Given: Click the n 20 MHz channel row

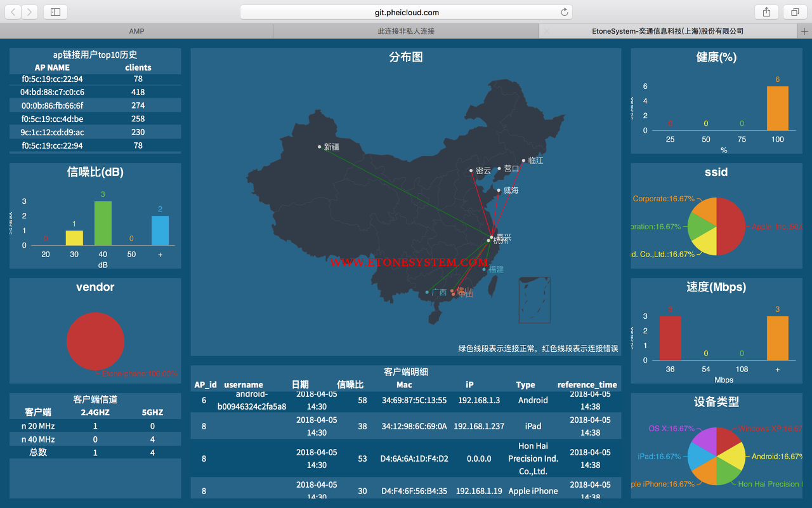Looking at the screenshot, I should [95, 426].
